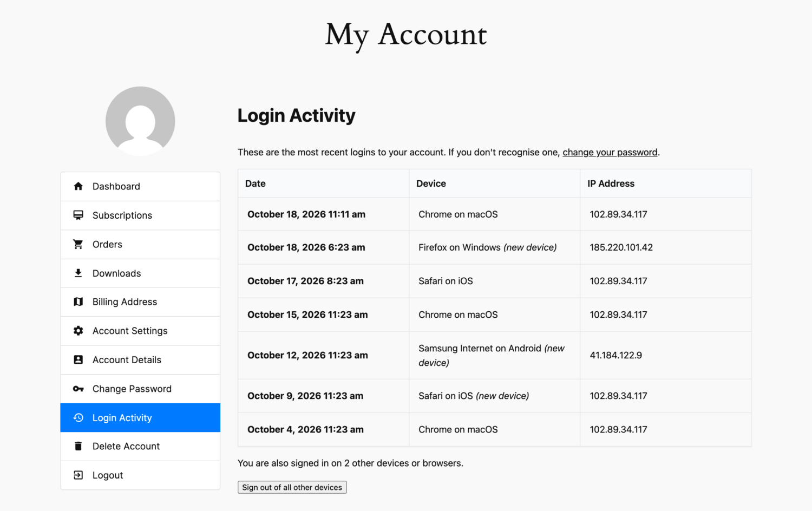Open Account Settings label
Screen dimensions: 812x511
(x=130, y=331)
